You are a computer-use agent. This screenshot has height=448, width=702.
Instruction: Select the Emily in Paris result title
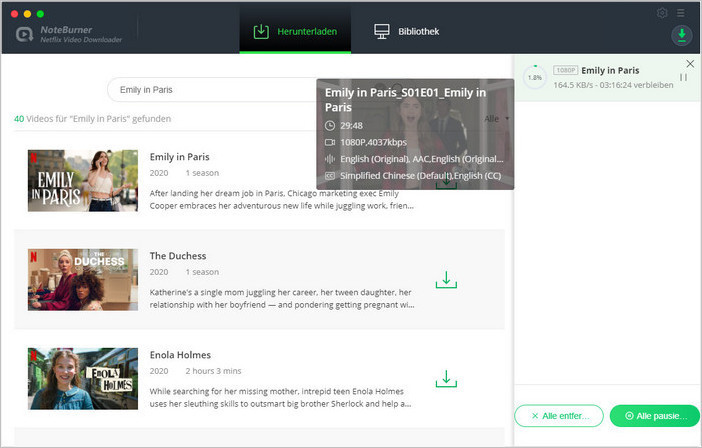click(179, 157)
